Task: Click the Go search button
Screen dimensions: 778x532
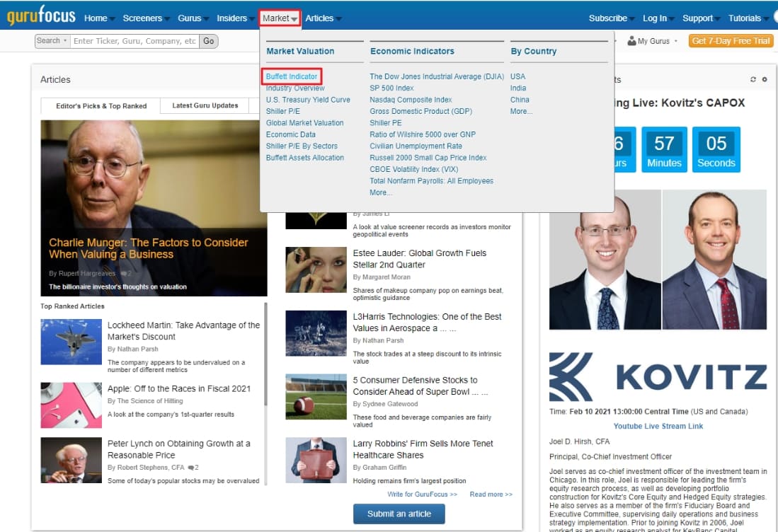Action: [x=208, y=40]
